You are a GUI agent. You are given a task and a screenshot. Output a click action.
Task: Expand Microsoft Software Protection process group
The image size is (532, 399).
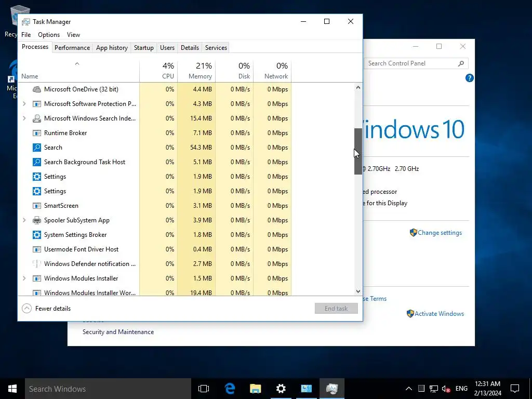(24, 104)
